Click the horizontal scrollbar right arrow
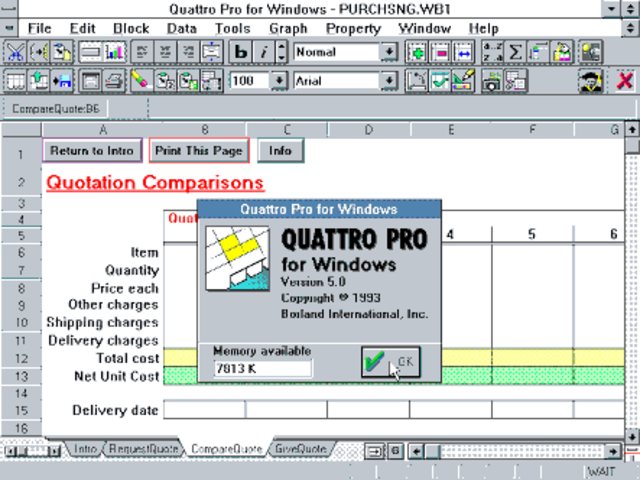This screenshot has height=480, width=640. tap(613, 451)
